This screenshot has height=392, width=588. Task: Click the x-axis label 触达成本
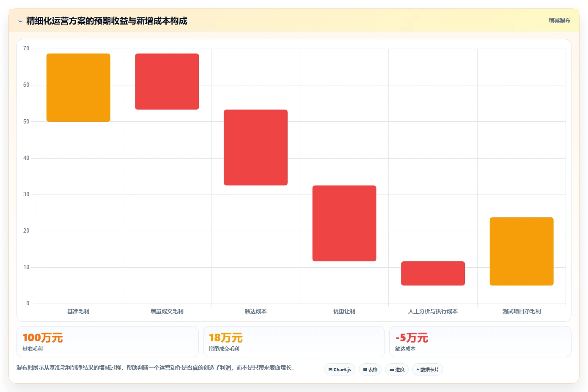[x=256, y=311]
